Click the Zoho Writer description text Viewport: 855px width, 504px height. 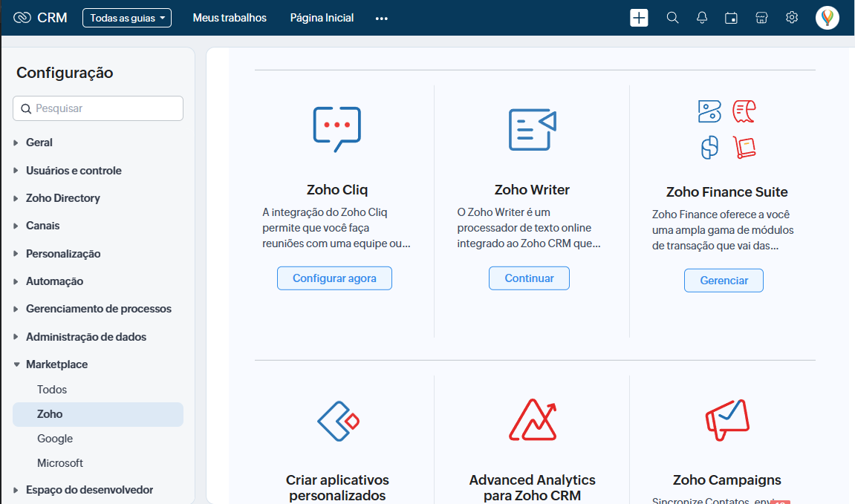[529, 228]
